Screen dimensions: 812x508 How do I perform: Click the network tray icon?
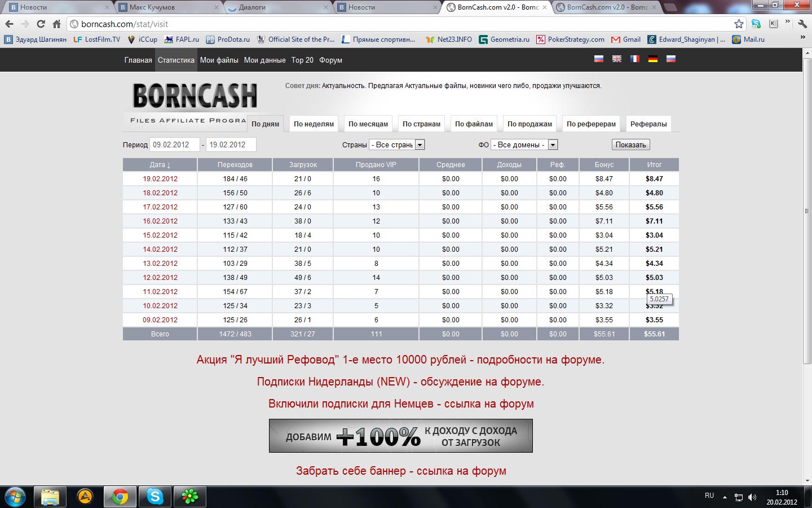click(x=739, y=497)
